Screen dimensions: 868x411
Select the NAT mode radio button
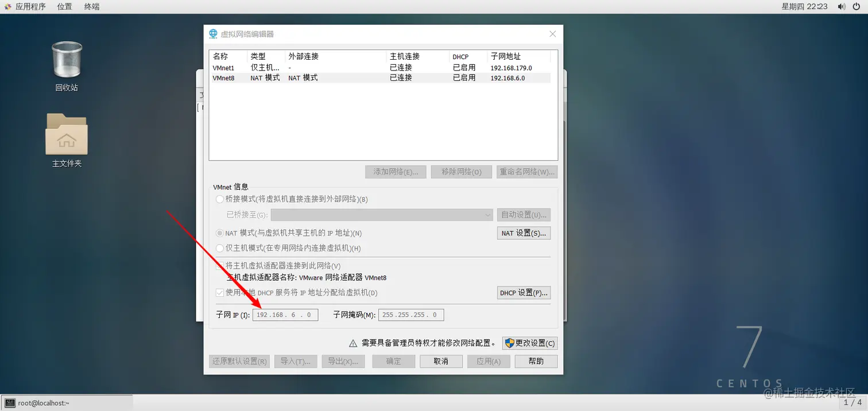(220, 233)
